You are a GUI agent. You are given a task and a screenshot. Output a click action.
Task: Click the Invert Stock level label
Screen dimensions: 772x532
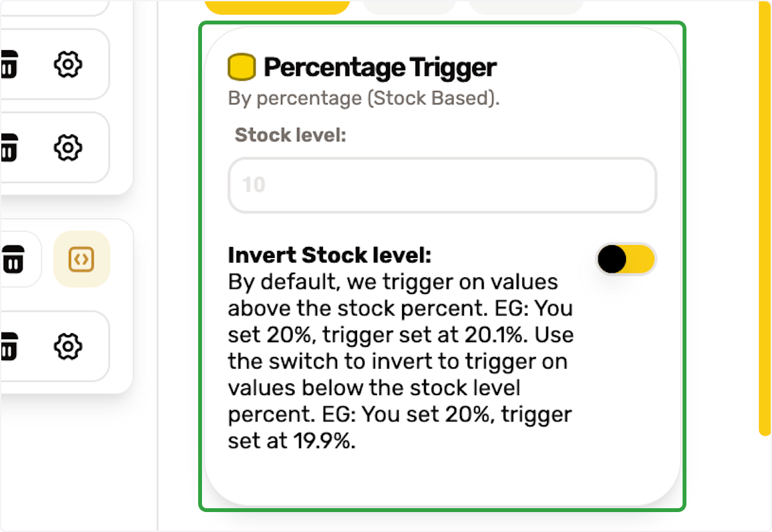coord(329,255)
